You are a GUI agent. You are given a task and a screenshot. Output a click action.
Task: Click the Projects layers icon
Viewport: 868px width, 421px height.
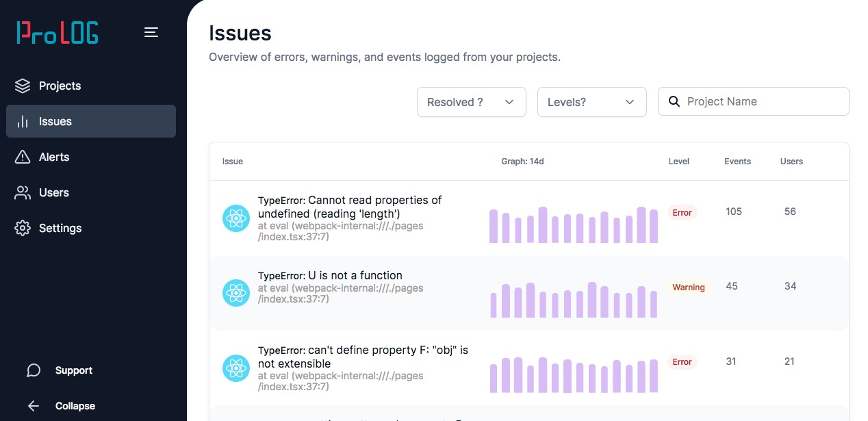[23, 86]
